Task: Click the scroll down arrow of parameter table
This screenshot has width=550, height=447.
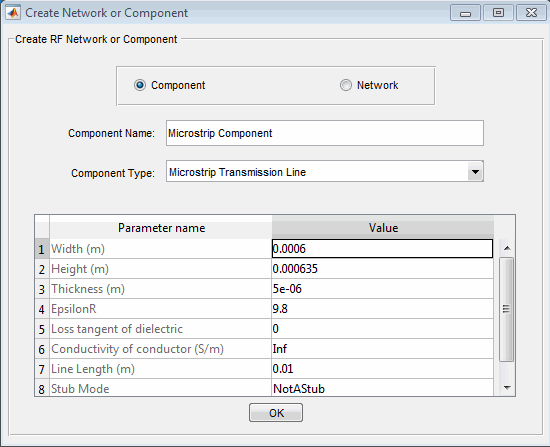Action: pos(507,388)
